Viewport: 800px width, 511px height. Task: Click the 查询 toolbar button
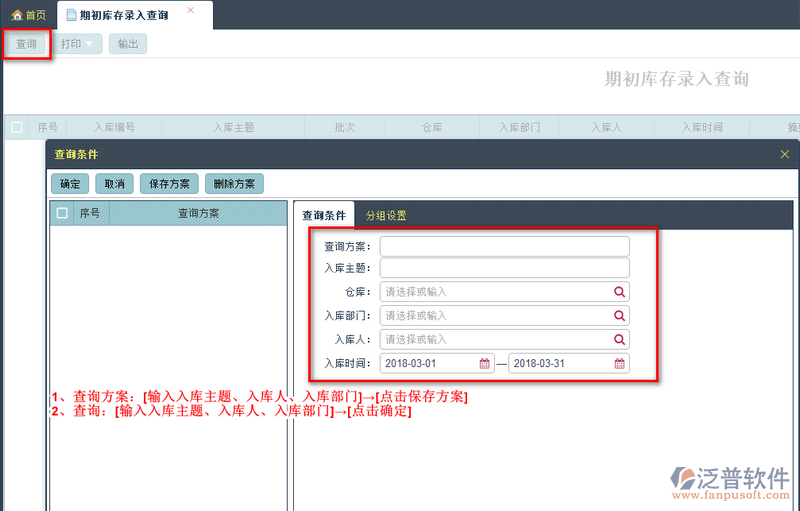click(x=27, y=44)
